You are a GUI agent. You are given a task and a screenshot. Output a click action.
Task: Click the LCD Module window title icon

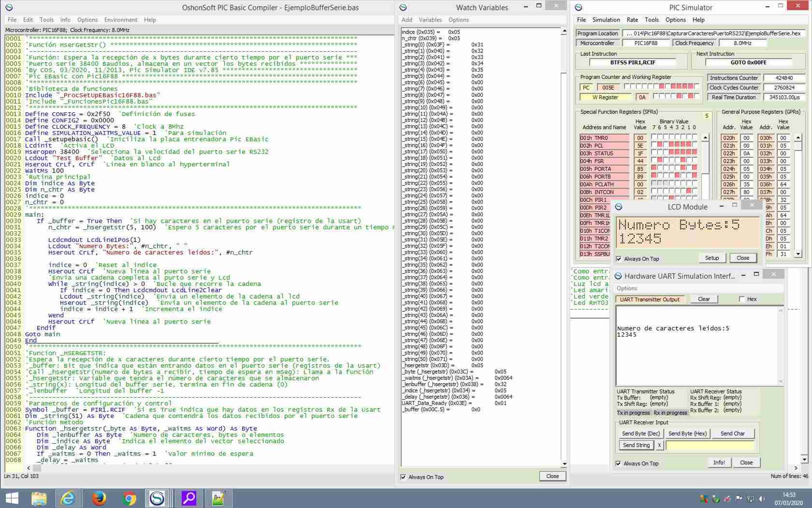619,207
